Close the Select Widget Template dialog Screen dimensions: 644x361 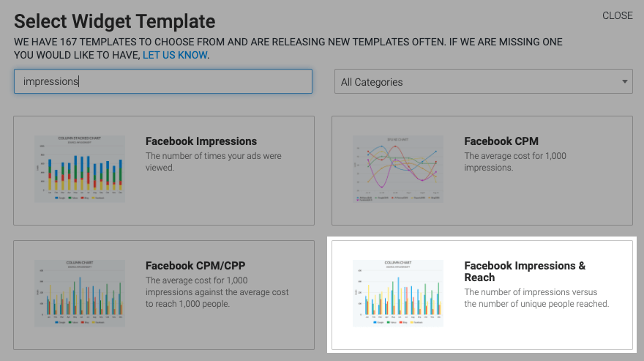click(618, 15)
